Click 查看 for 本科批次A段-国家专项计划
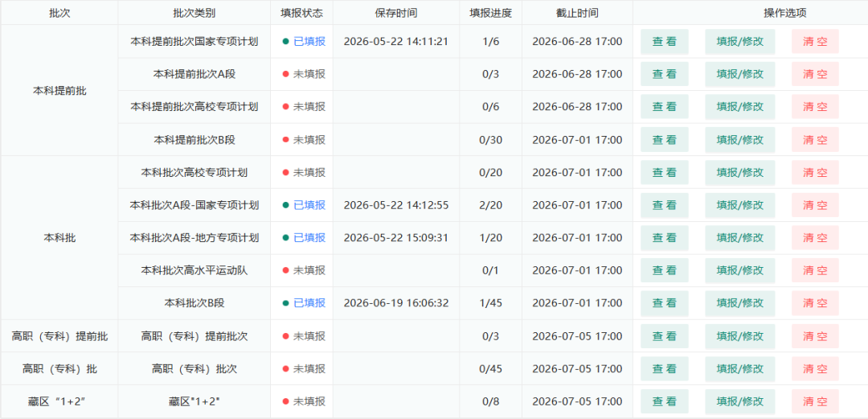 click(665, 205)
